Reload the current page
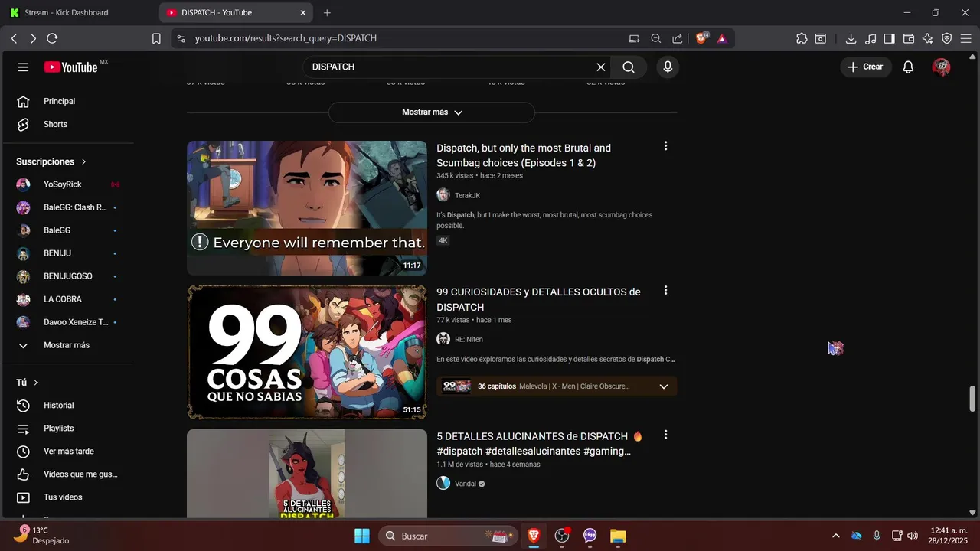980x551 pixels. (x=52, y=38)
